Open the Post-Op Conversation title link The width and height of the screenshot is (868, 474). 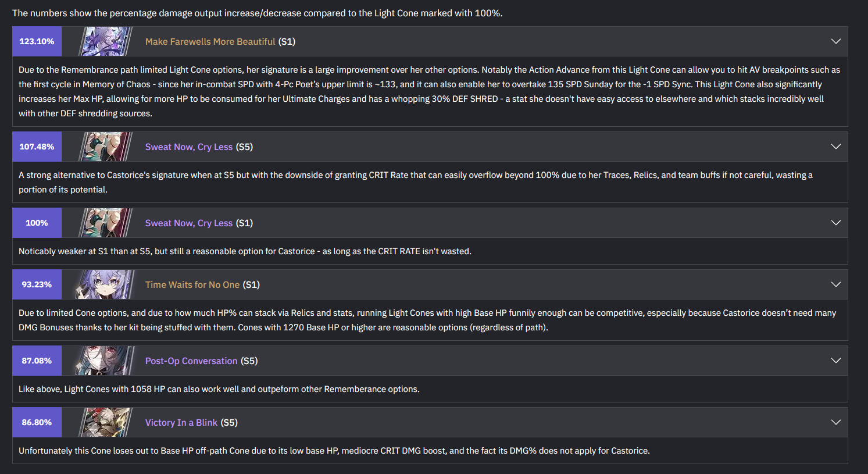coord(191,361)
